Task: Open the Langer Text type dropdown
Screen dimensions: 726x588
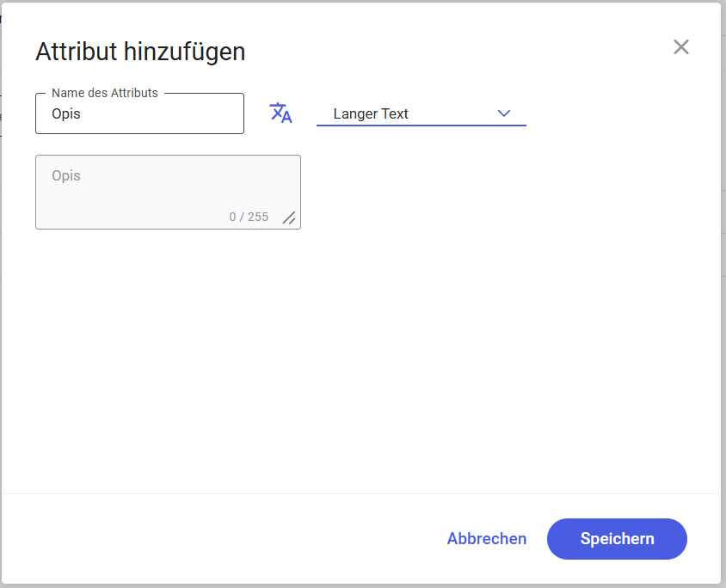Action: pos(421,113)
